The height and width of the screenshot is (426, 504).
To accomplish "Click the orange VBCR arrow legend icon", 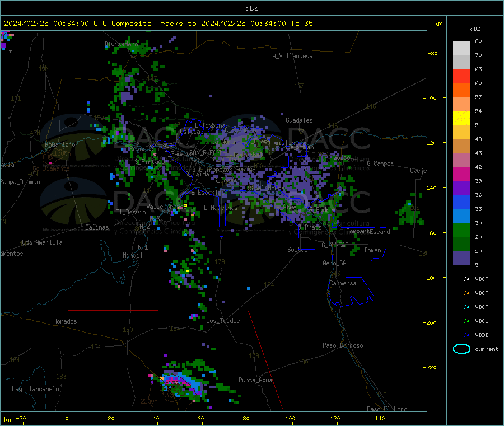I will pyautogui.click(x=461, y=293).
